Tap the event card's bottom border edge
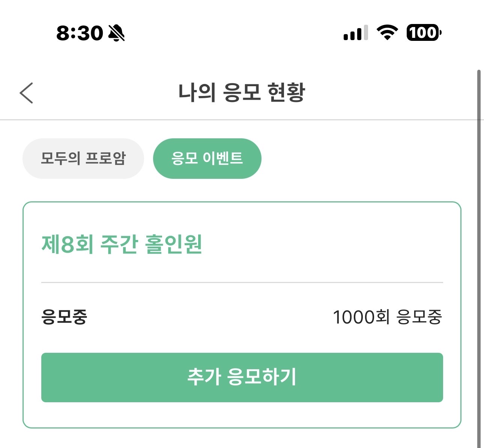The width and height of the screenshot is (484, 448). pyautogui.click(x=242, y=427)
